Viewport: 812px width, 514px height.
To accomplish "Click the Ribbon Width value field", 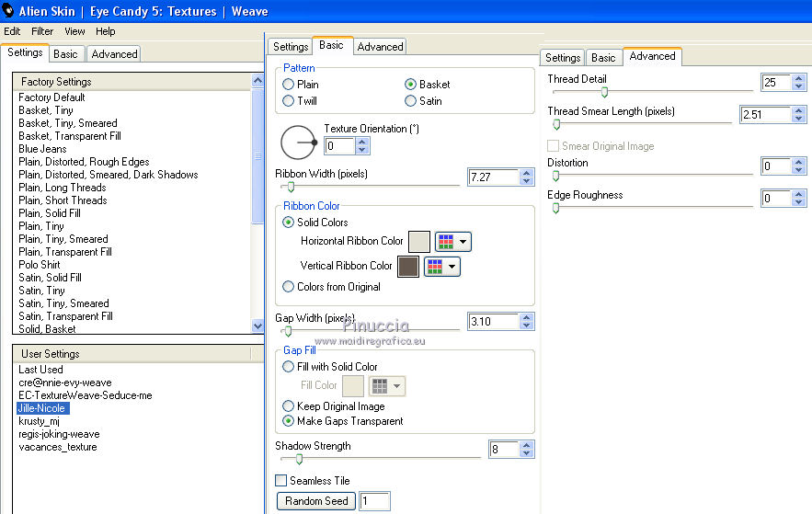I will tap(494, 177).
